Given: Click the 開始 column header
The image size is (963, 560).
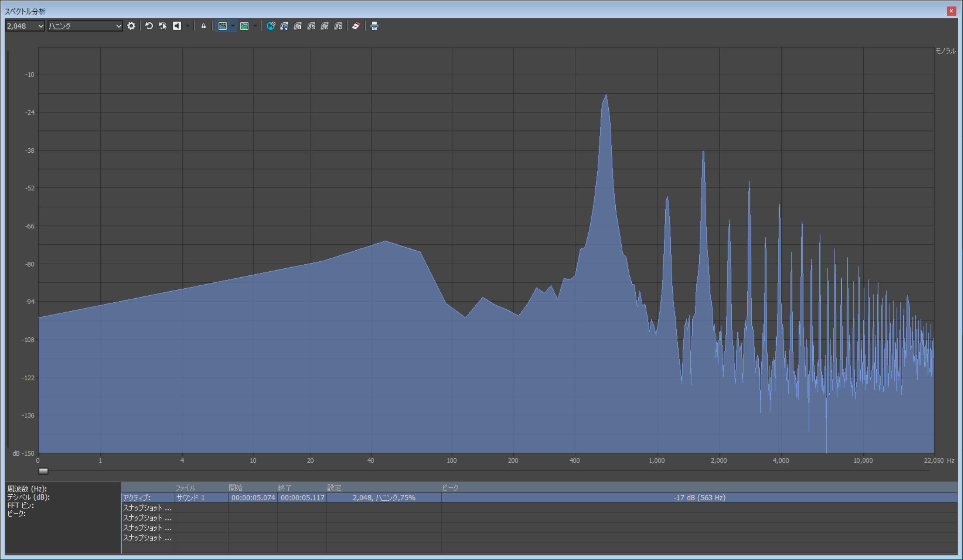Looking at the screenshot, I should [236, 488].
